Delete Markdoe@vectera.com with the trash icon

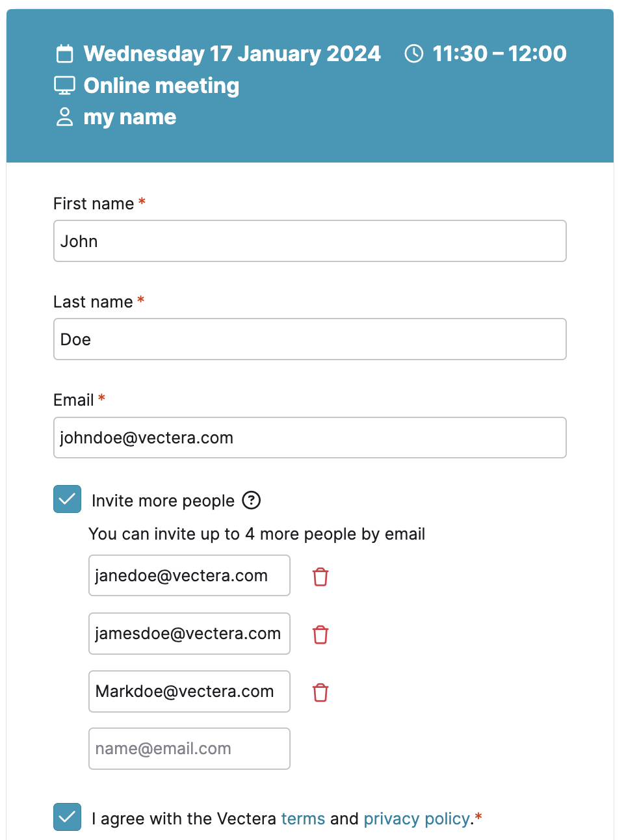(320, 692)
